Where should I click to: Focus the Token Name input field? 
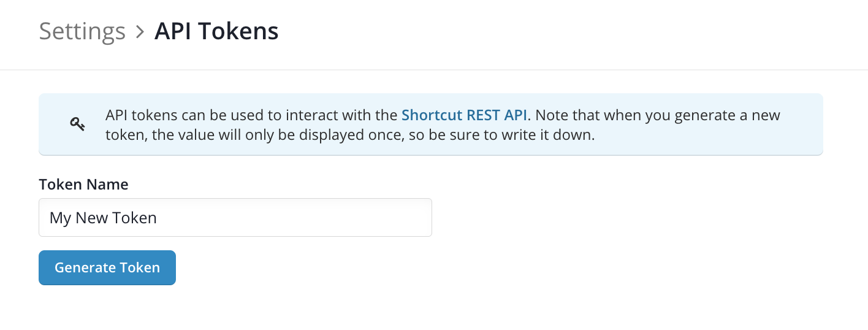pyautogui.click(x=235, y=217)
